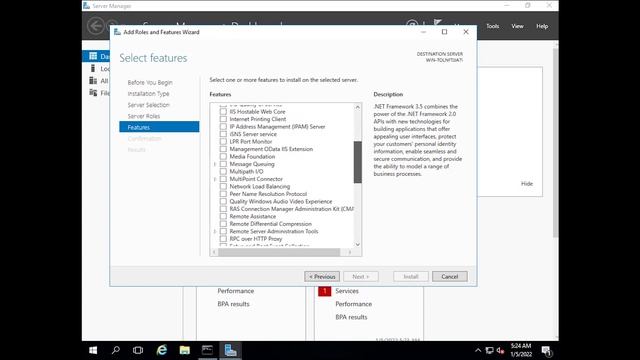Open the Windows Start button

click(x=93, y=350)
